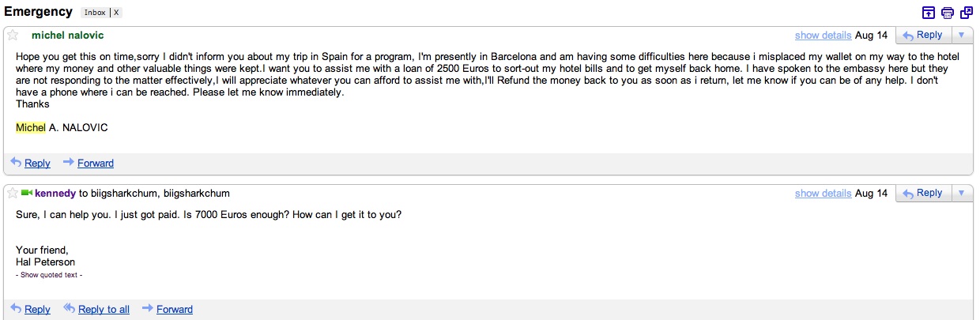Show details for kennedy's message
Viewport: 980px width, 320px height.
(823, 194)
